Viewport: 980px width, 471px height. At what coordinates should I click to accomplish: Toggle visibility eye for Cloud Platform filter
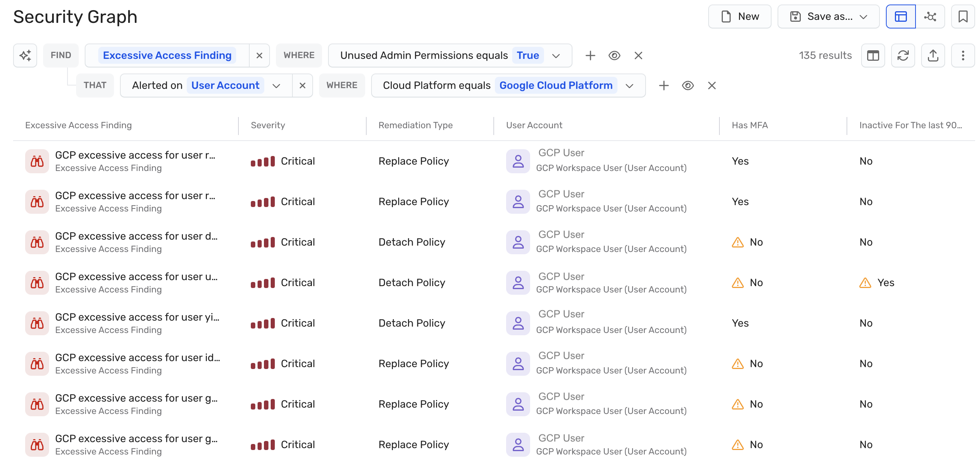(x=688, y=85)
